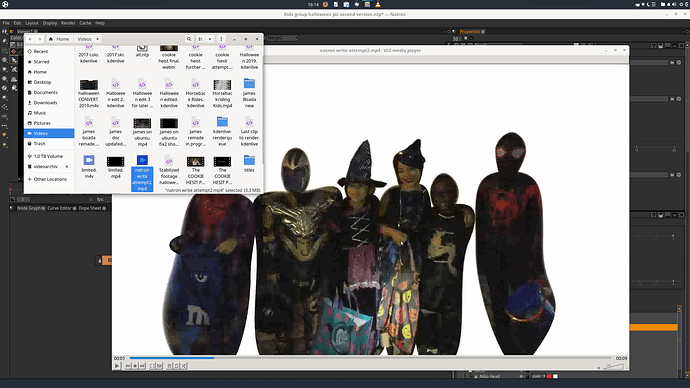Viewport: 690px width, 388px height.
Task: Select Music in the Files sidebar
Action: [49, 113]
